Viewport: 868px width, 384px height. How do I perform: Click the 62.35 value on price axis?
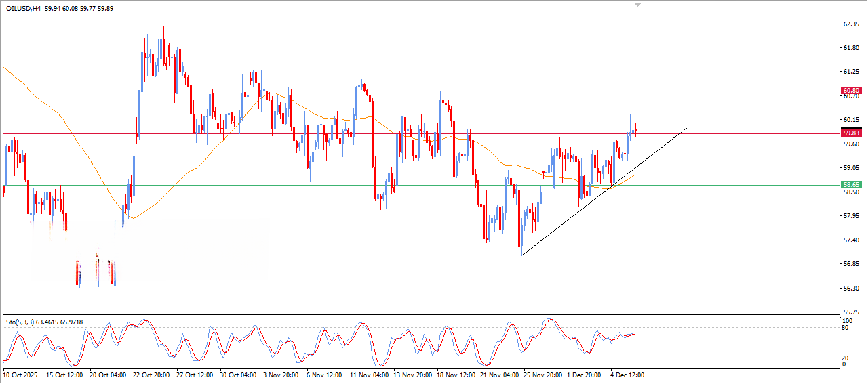click(x=851, y=24)
